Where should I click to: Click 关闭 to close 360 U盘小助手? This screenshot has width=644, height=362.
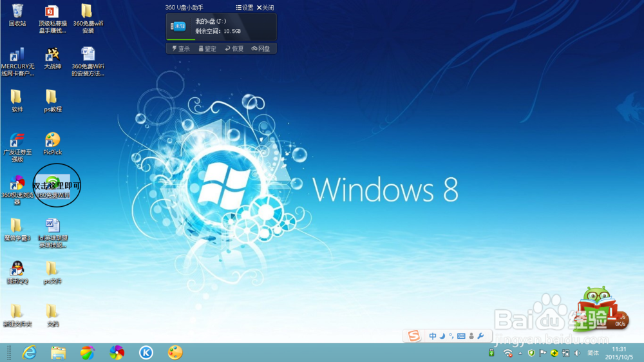pyautogui.click(x=265, y=7)
